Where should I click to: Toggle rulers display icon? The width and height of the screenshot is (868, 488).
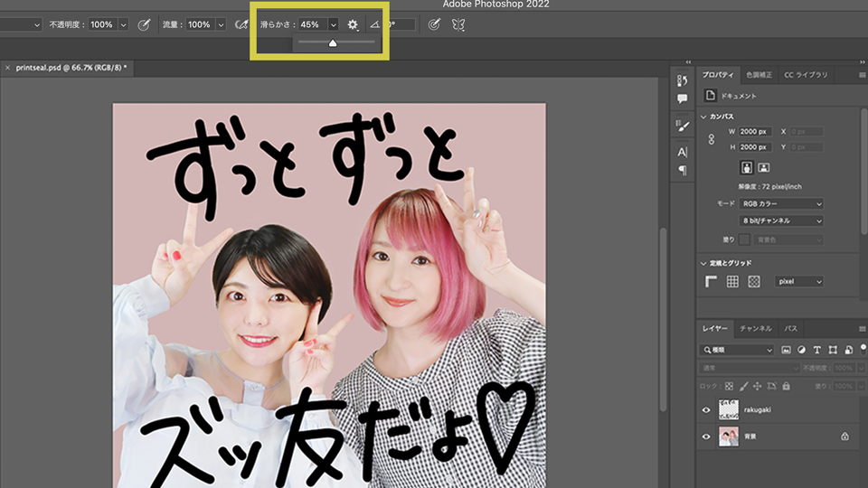tap(711, 282)
